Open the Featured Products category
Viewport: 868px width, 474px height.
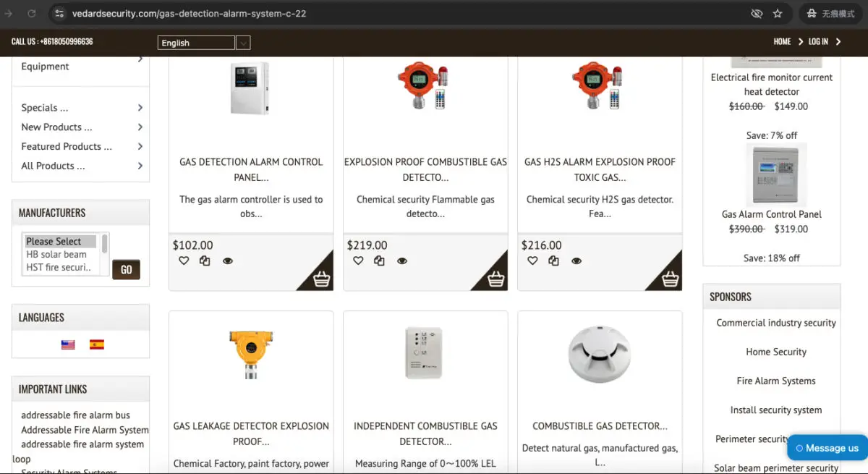[67, 147]
